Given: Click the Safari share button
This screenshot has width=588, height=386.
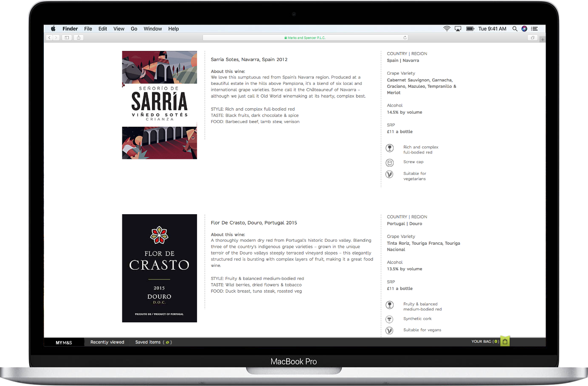Looking at the screenshot, I should 79,38.
